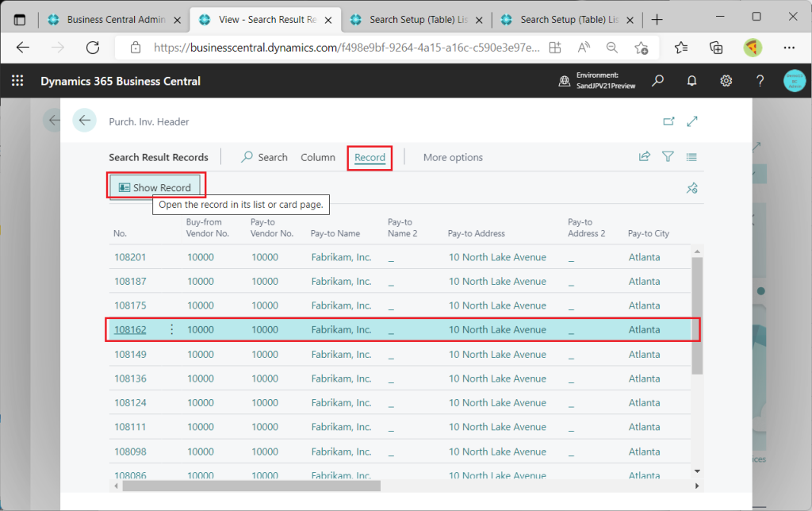This screenshot has width=812, height=511.
Task: Add this page to favorites
Action: [641, 48]
